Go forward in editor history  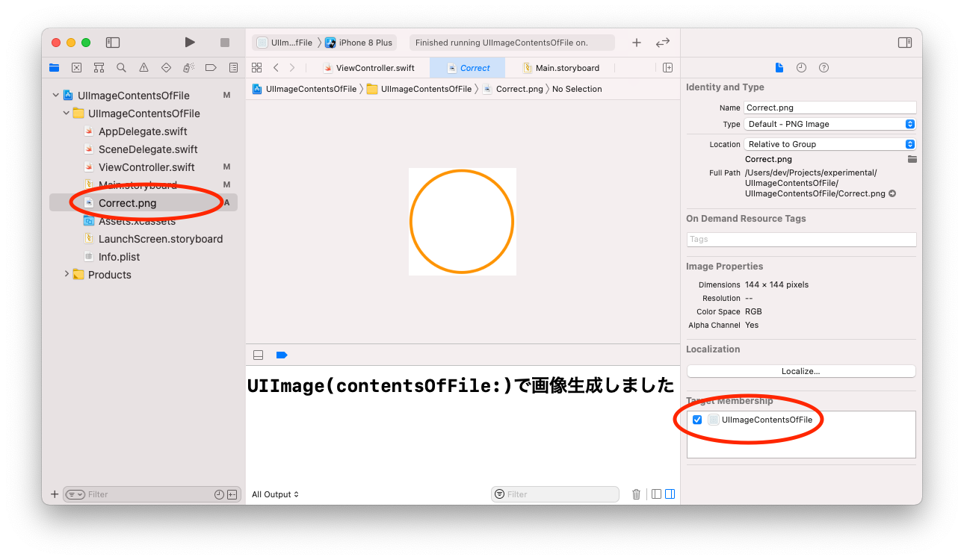coord(292,67)
